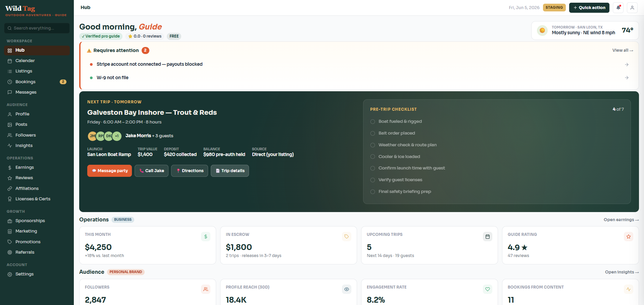The width and height of the screenshot is (644, 305).
Task: Open arrow on Stripe account alert row
Action: tap(627, 64)
